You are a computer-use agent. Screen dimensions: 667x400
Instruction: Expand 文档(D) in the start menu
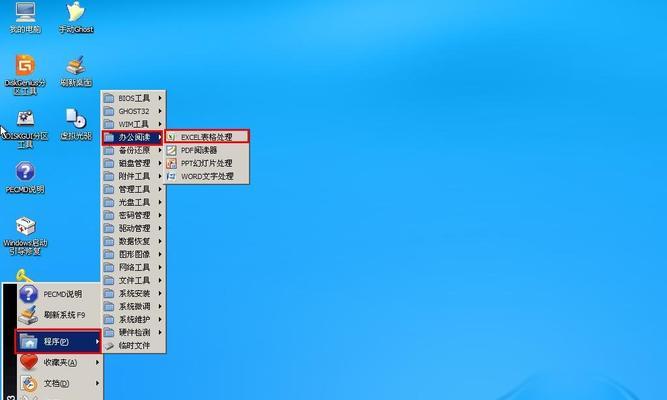tap(59, 384)
